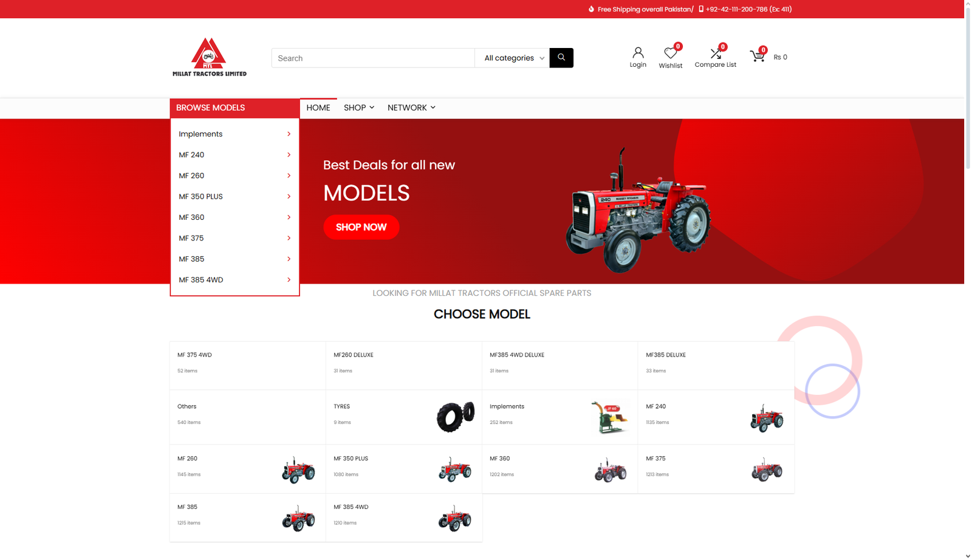Select the TYRES tire thumbnail
The height and width of the screenshot is (560, 972).
click(455, 417)
